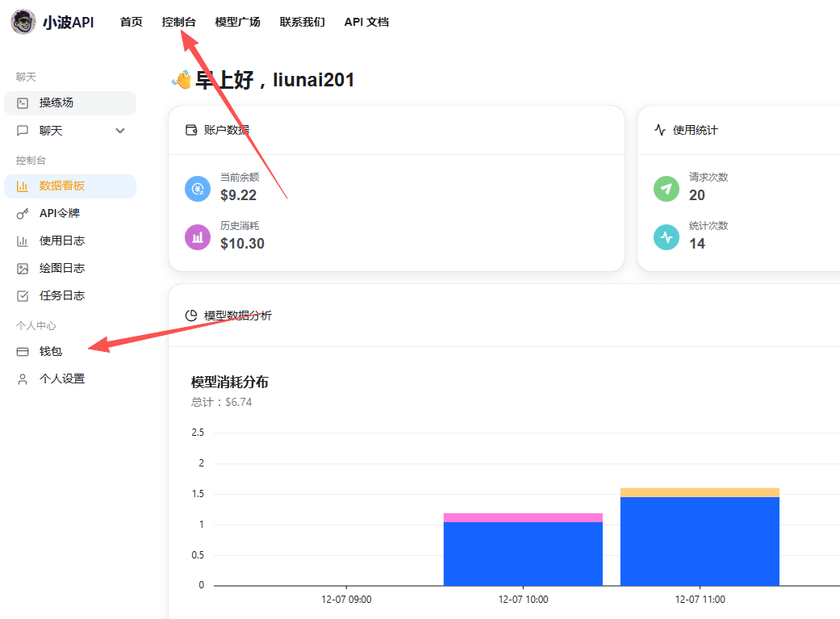Go to 模型广场 in the top navigation
This screenshot has width=840, height=619.
pyautogui.click(x=237, y=23)
